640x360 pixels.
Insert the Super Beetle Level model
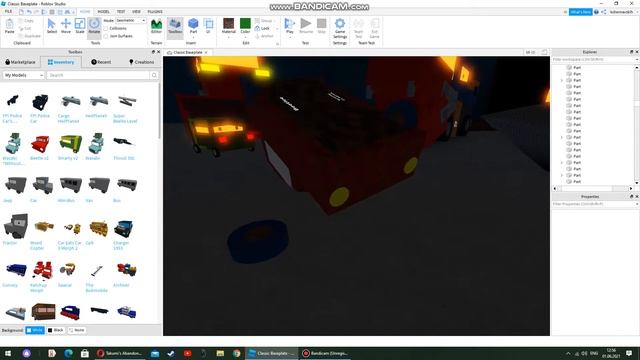pyautogui.click(x=126, y=108)
